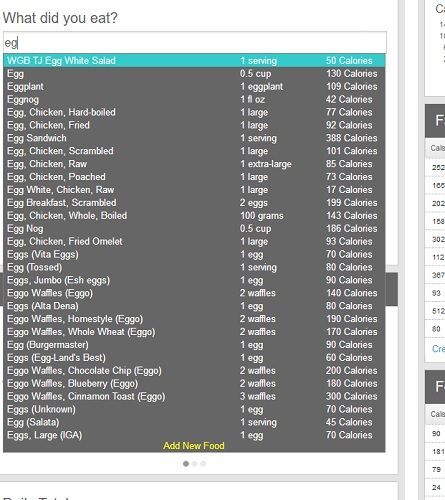Pick Egg, Chicken, Hard-boiled option
The image size is (445, 500).
194,112
